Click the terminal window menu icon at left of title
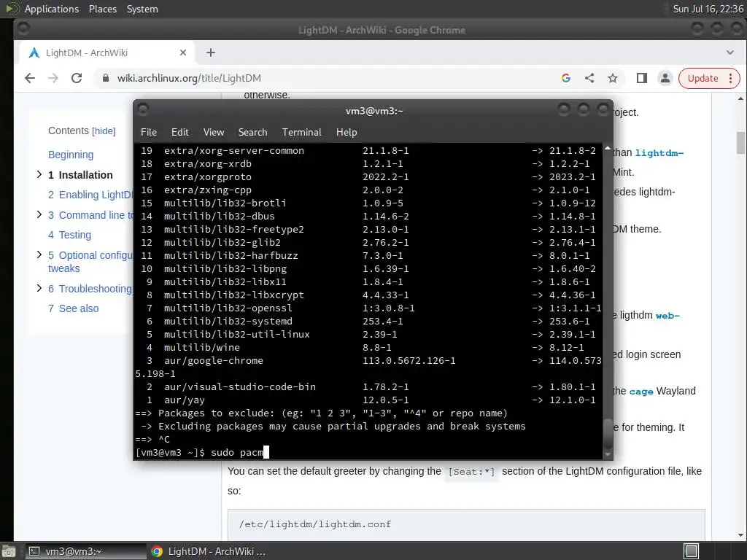This screenshot has width=747, height=560. [143, 110]
